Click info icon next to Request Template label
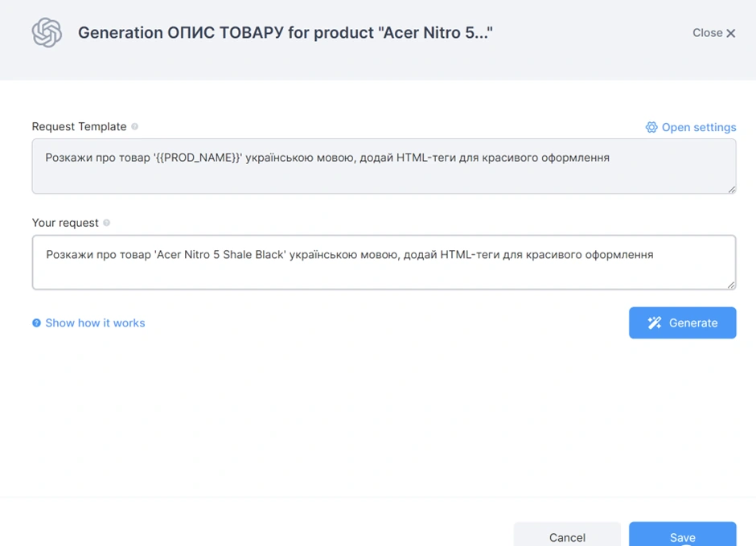 coord(134,126)
